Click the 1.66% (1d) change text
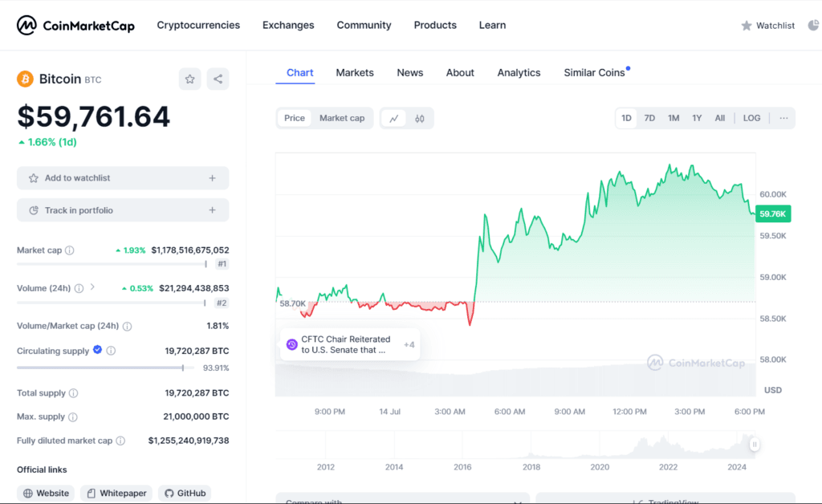 [47, 142]
